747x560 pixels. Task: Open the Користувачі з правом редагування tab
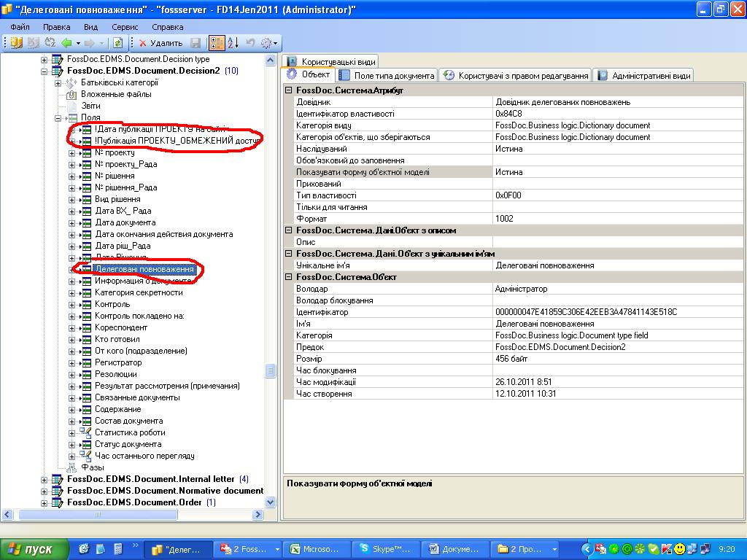(x=516, y=75)
